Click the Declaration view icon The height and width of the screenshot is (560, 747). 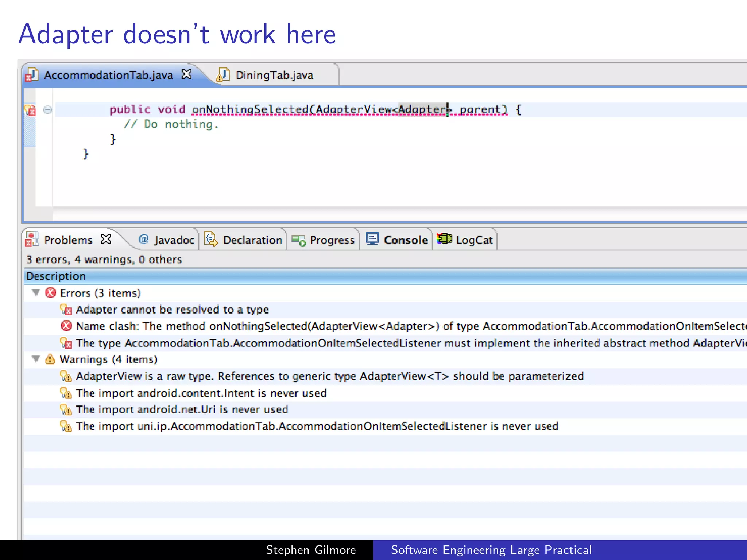[x=211, y=239]
